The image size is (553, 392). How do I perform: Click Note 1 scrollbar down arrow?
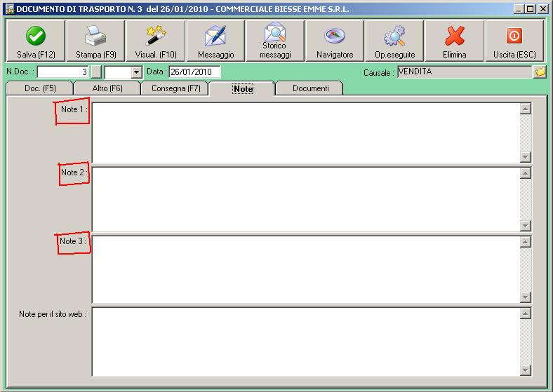(x=526, y=157)
